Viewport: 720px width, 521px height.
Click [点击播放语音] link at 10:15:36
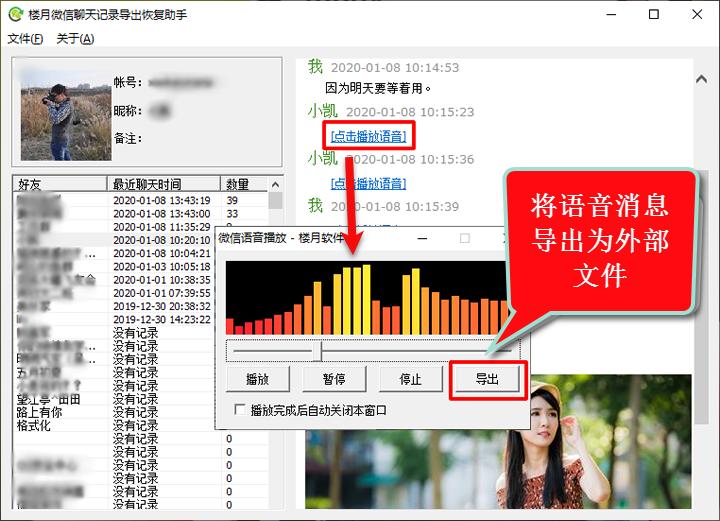(x=369, y=184)
